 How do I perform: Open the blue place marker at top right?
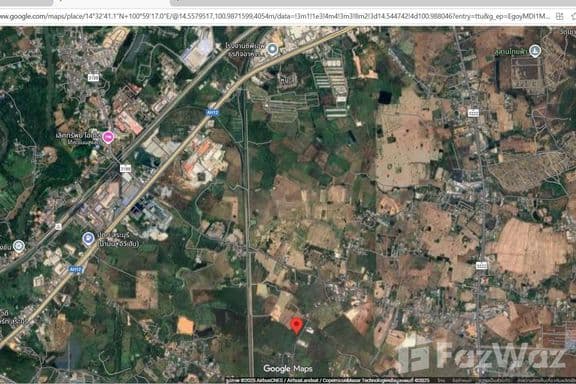click(535, 50)
